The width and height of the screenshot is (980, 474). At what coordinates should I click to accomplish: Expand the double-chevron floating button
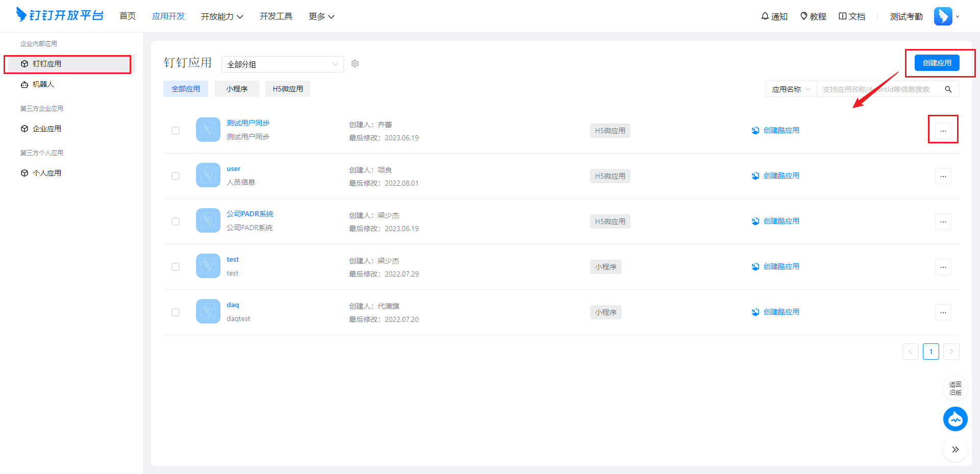tap(955, 450)
